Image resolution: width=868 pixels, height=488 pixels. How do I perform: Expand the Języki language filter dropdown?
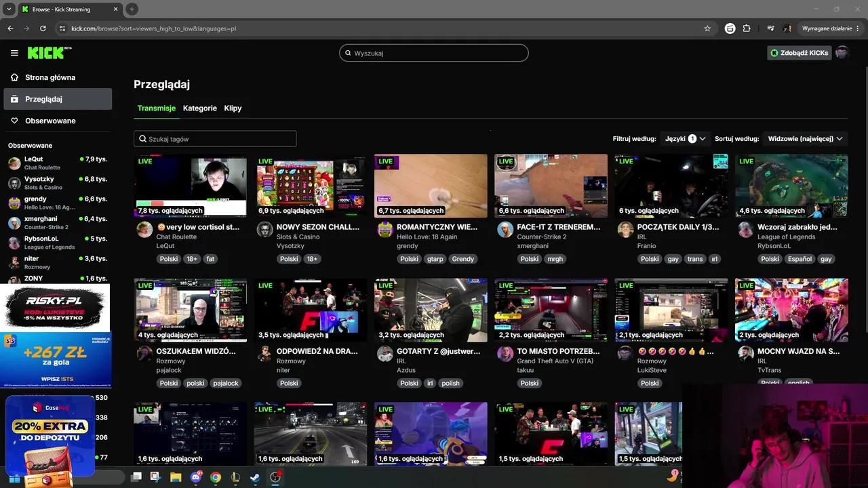pyautogui.click(x=685, y=138)
